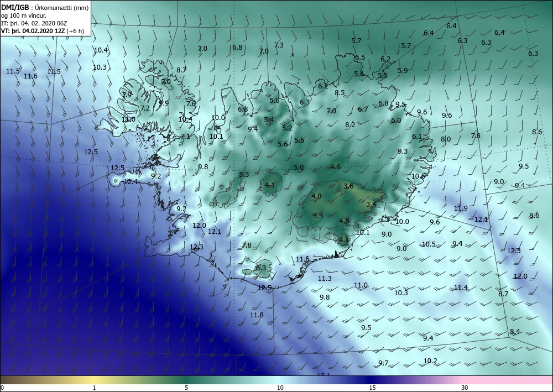
Task: Click the 5.4 map value
Action: (x=269, y=119)
